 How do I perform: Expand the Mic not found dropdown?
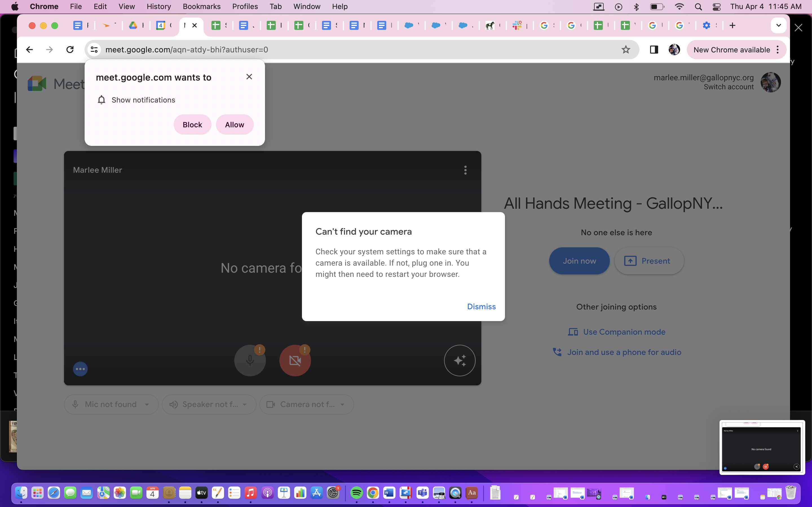[x=111, y=404]
